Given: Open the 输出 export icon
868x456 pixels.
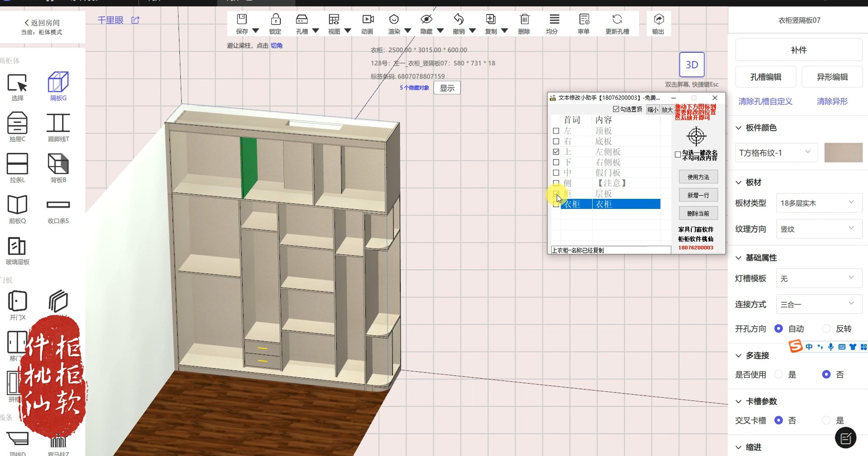Looking at the screenshot, I should pyautogui.click(x=658, y=20).
